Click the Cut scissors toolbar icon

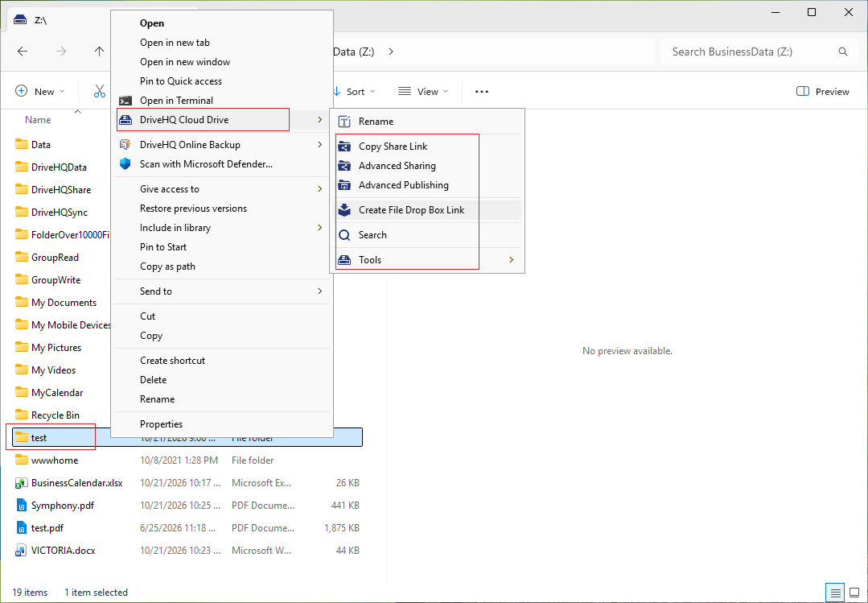pyautogui.click(x=100, y=92)
